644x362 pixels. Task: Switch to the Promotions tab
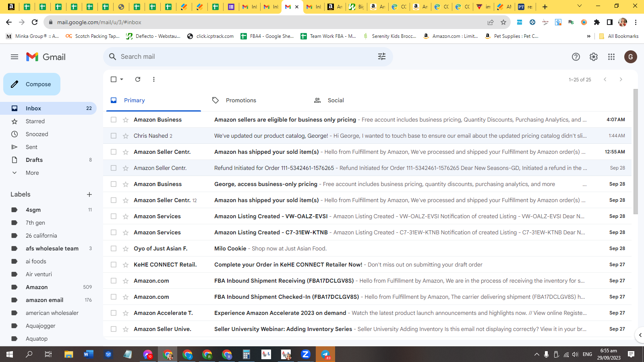[255, 100]
